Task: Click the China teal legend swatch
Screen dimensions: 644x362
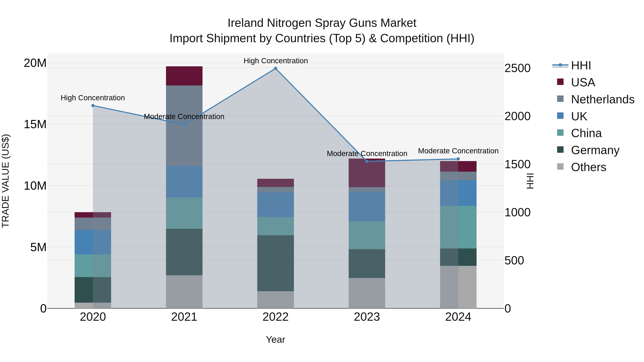Action: [x=560, y=132]
